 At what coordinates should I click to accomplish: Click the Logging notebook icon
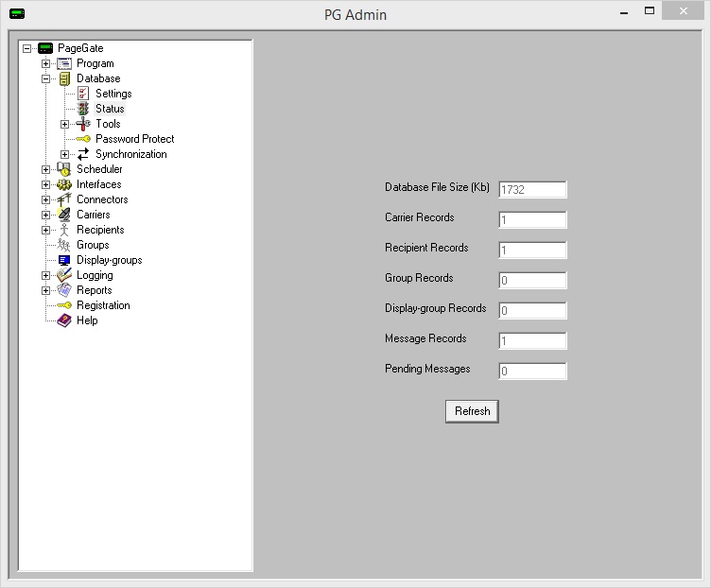coord(64,275)
